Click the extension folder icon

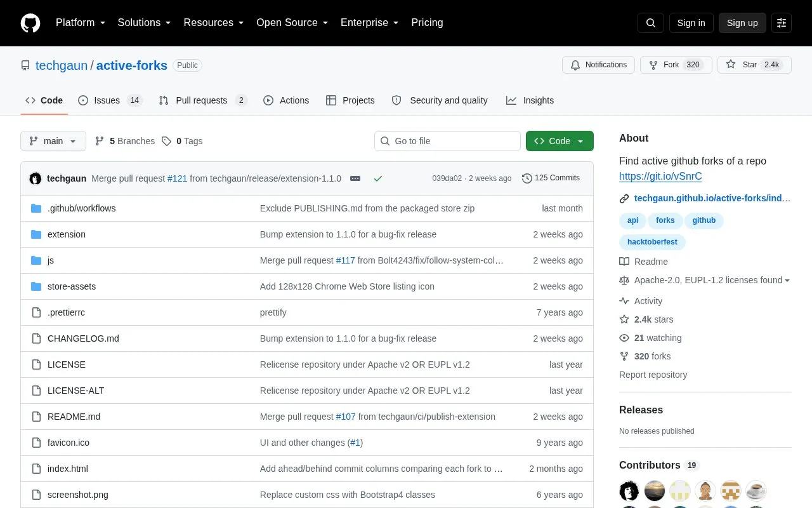[36, 234]
